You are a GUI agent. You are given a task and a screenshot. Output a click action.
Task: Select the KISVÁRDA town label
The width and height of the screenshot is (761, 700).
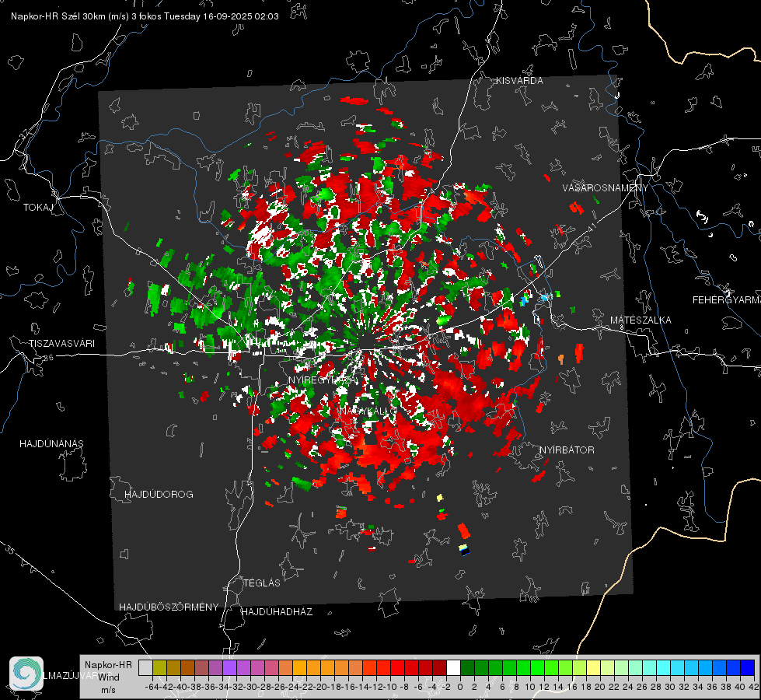(518, 81)
